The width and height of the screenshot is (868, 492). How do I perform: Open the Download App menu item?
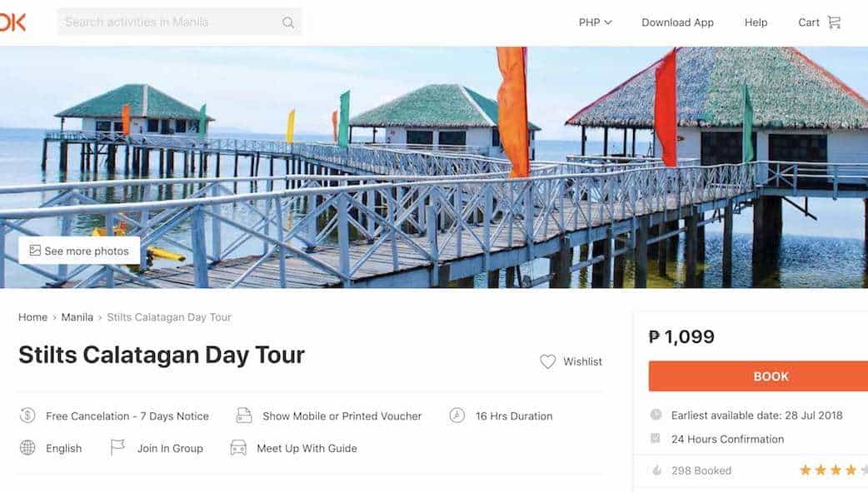[677, 22]
